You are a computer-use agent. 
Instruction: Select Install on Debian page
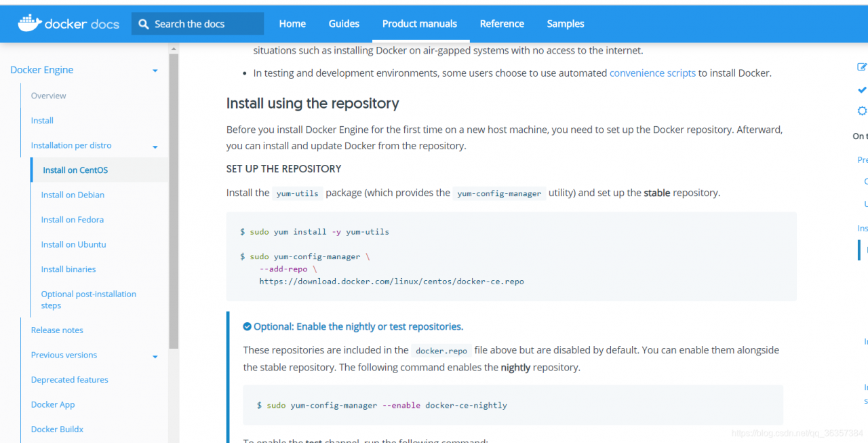click(x=73, y=195)
